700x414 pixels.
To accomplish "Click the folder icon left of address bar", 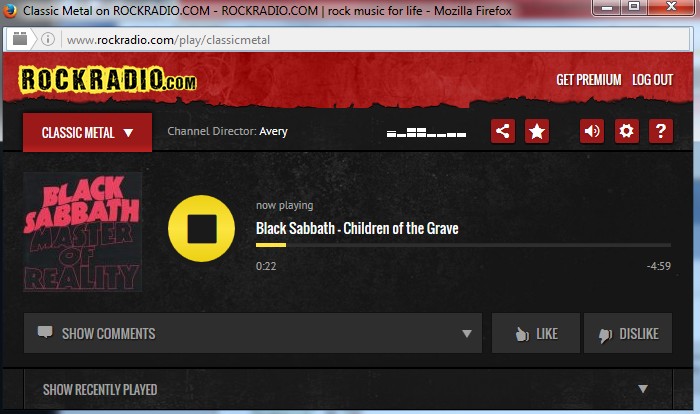I will click(x=20, y=39).
